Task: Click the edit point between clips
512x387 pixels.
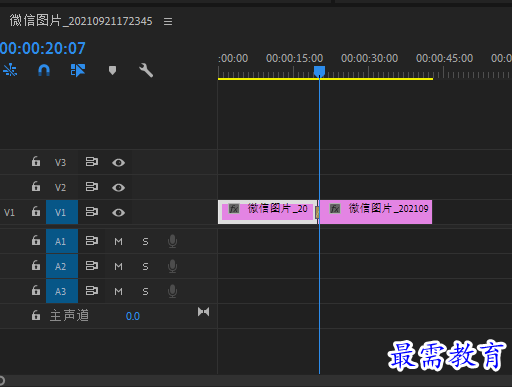Action: click(318, 212)
